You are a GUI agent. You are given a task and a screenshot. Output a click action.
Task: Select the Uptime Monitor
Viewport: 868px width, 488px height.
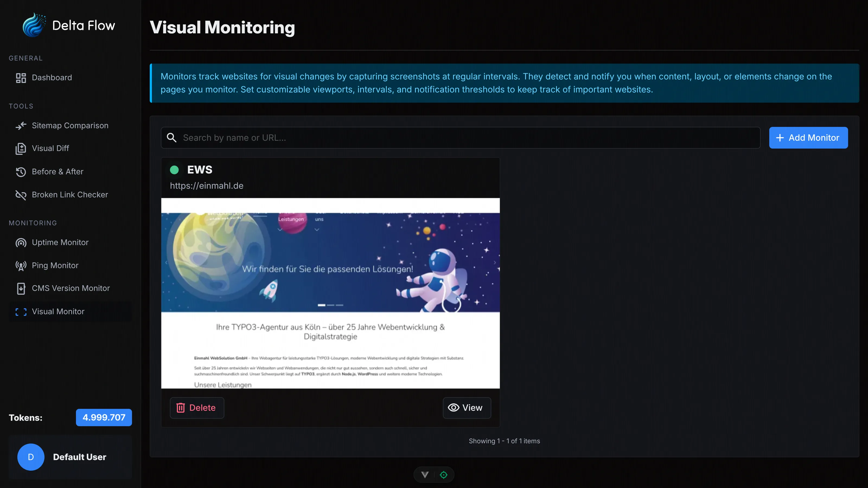[x=60, y=242]
